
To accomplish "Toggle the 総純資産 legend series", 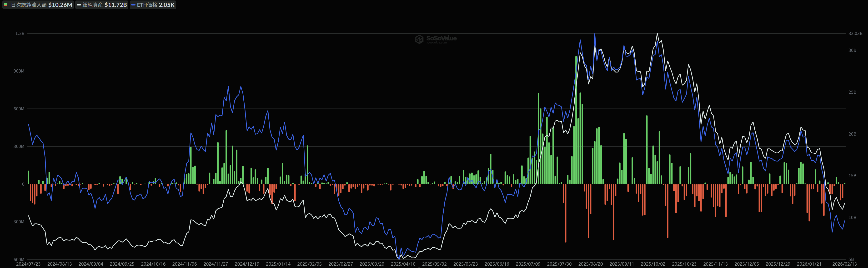I will point(93,5).
